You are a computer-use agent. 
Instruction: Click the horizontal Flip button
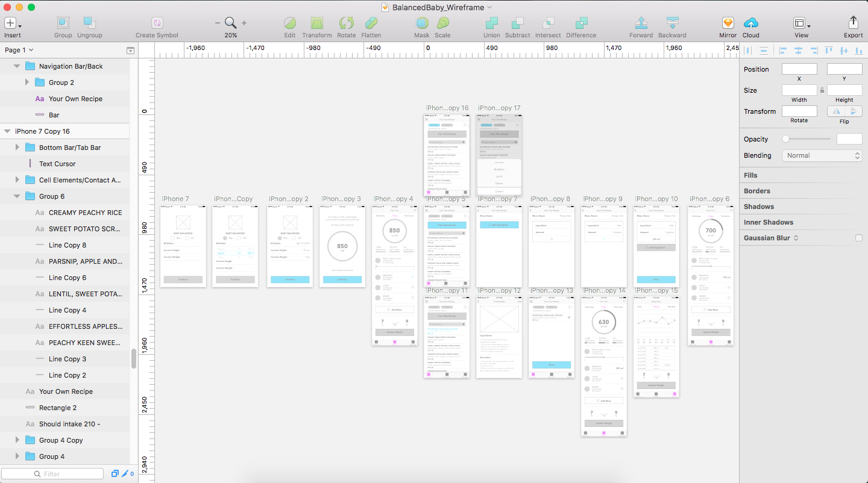coord(835,111)
